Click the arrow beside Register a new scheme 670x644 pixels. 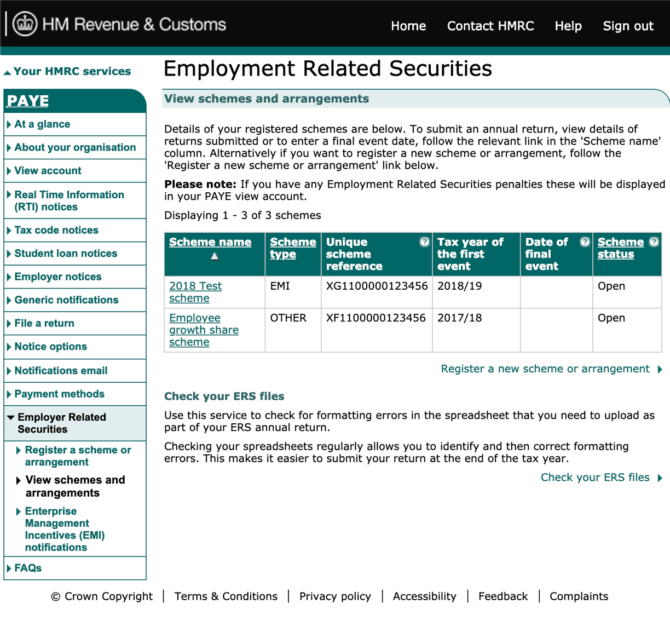[x=659, y=369]
